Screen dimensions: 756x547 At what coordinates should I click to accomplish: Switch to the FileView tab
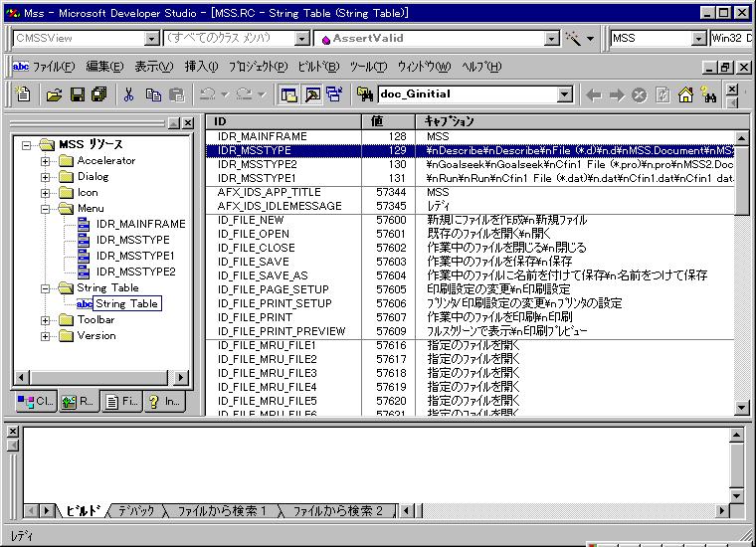coord(121,401)
